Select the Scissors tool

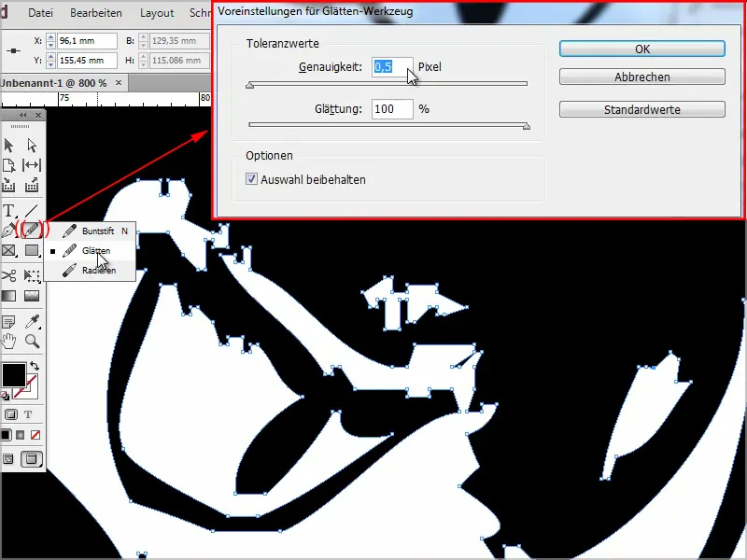11,276
